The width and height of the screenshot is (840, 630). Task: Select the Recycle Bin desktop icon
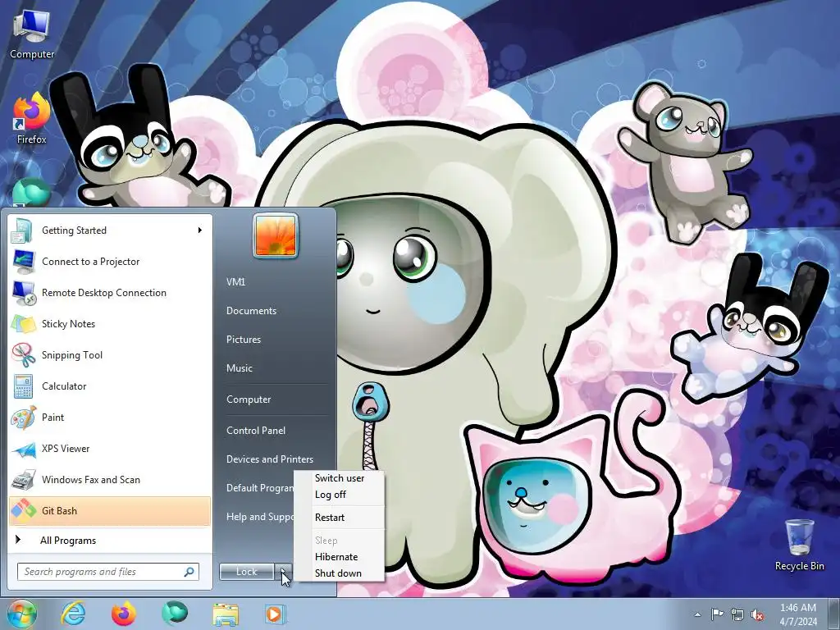pyautogui.click(x=799, y=545)
